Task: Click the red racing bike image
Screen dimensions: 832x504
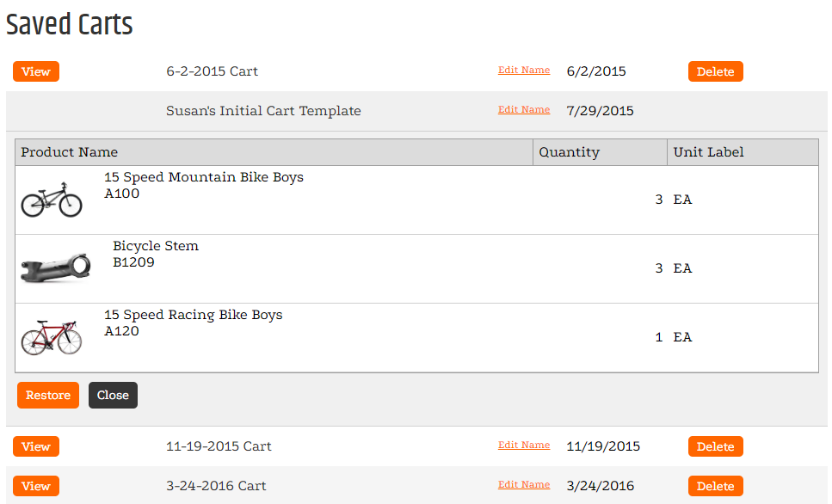Action: click(x=52, y=337)
